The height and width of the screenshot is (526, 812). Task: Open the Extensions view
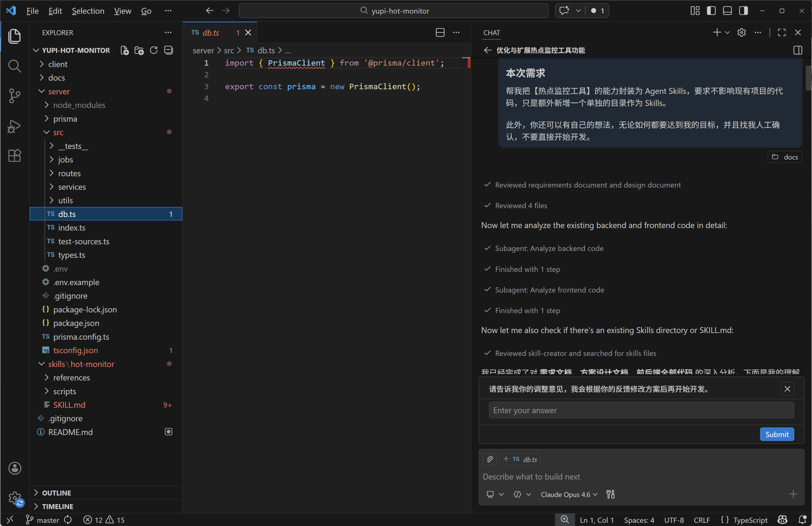coord(15,156)
